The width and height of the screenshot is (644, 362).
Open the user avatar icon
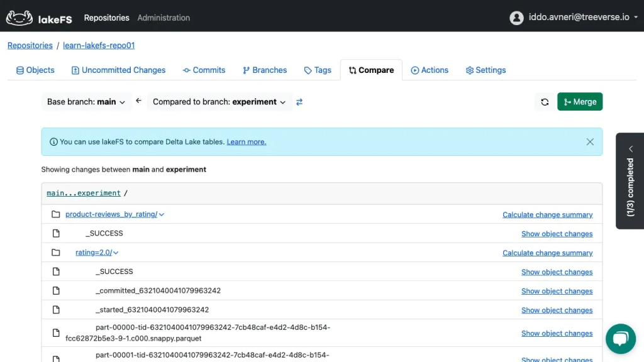pyautogui.click(x=516, y=18)
